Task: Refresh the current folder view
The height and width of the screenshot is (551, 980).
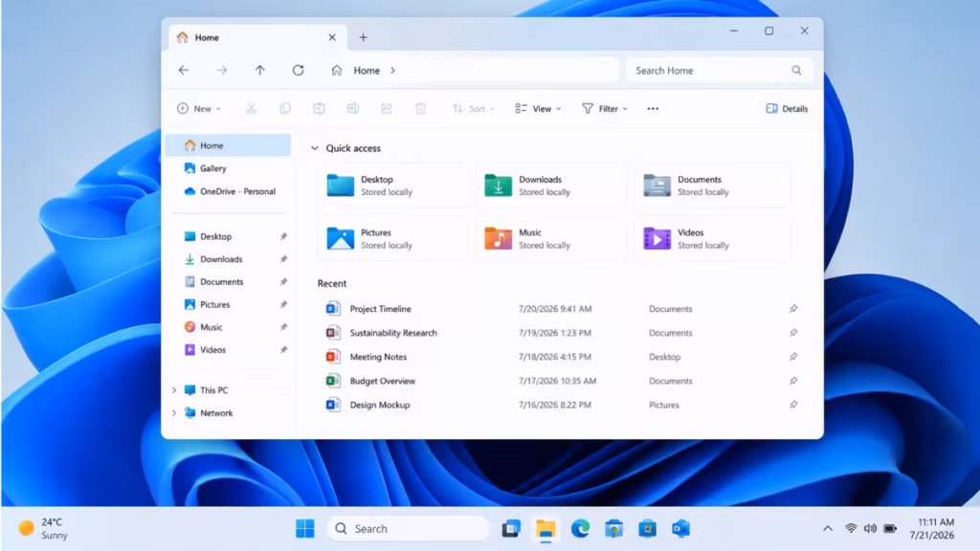Action: pyautogui.click(x=299, y=70)
